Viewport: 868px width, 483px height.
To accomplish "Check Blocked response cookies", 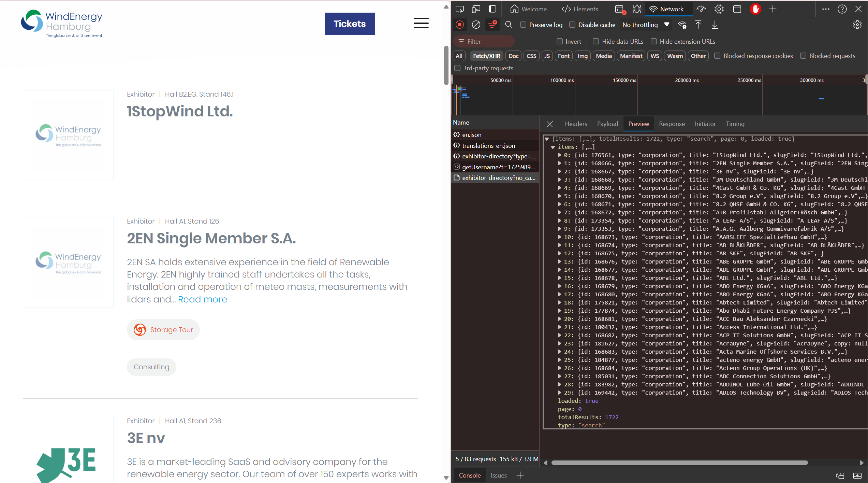I will coord(718,56).
